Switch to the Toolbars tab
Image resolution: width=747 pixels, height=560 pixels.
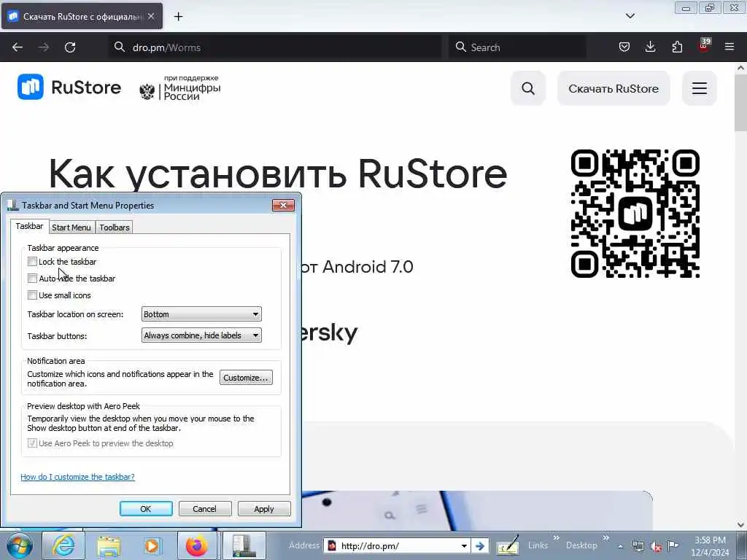click(x=115, y=227)
